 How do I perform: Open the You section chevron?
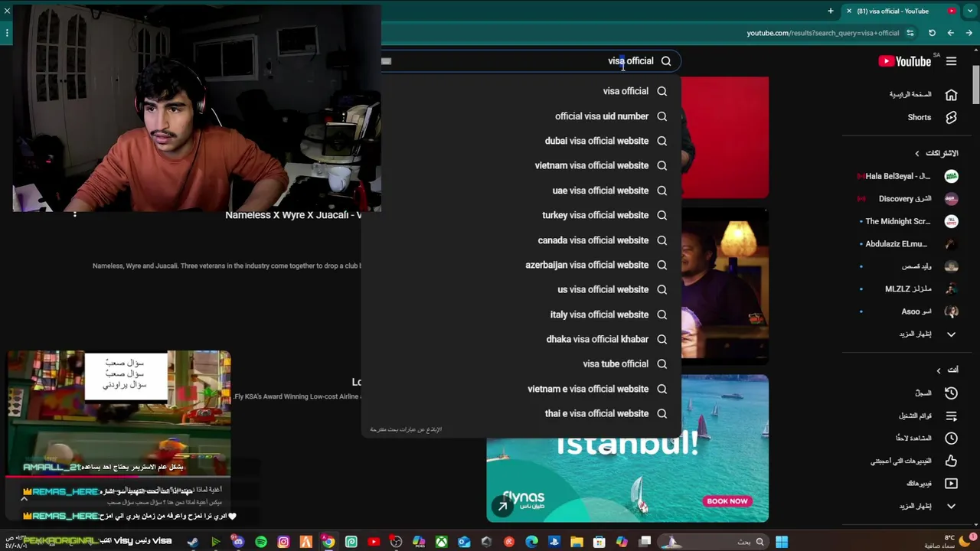coord(939,370)
